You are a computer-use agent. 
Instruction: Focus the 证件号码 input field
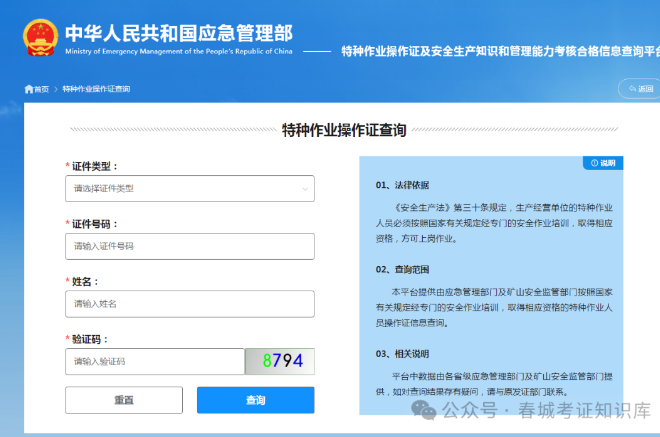click(189, 245)
